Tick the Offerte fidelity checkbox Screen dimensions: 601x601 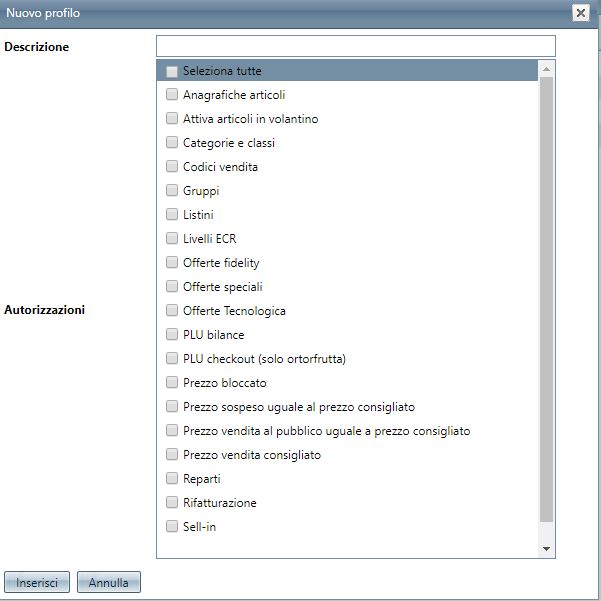[x=172, y=263]
